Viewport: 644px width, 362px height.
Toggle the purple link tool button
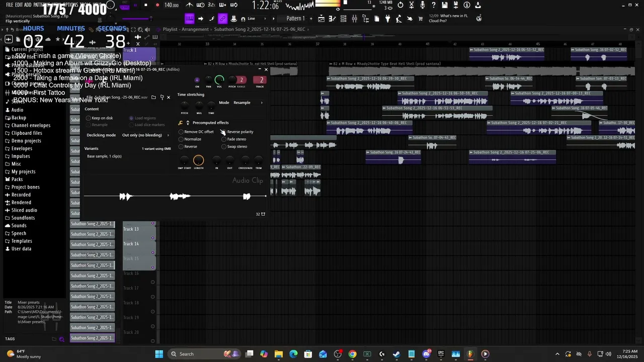click(x=222, y=19)
